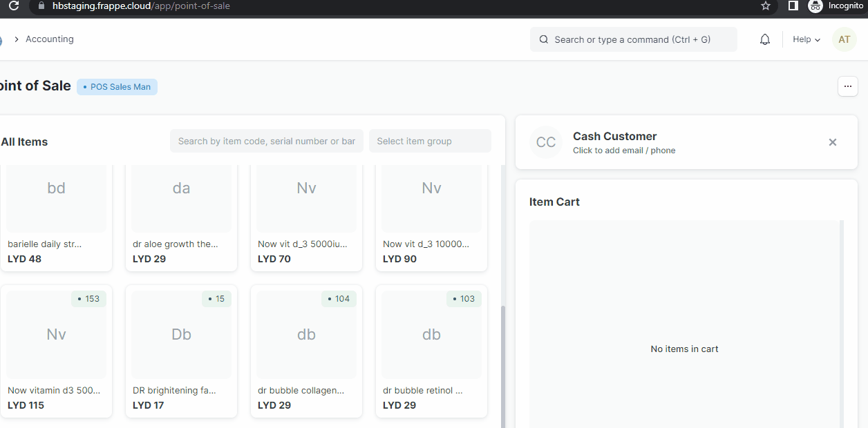
Task: Click to add email / phone for customer
Action: [624, 150]
